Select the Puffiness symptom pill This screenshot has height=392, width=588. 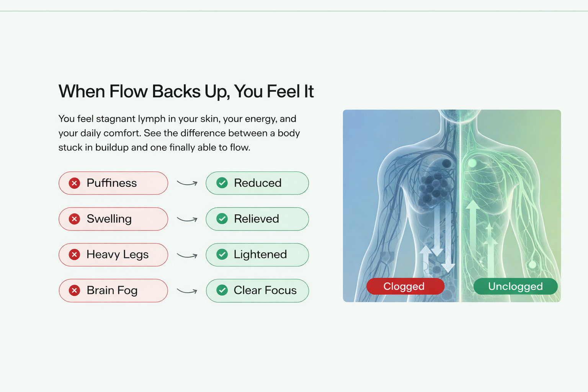(x=113, y=183)
